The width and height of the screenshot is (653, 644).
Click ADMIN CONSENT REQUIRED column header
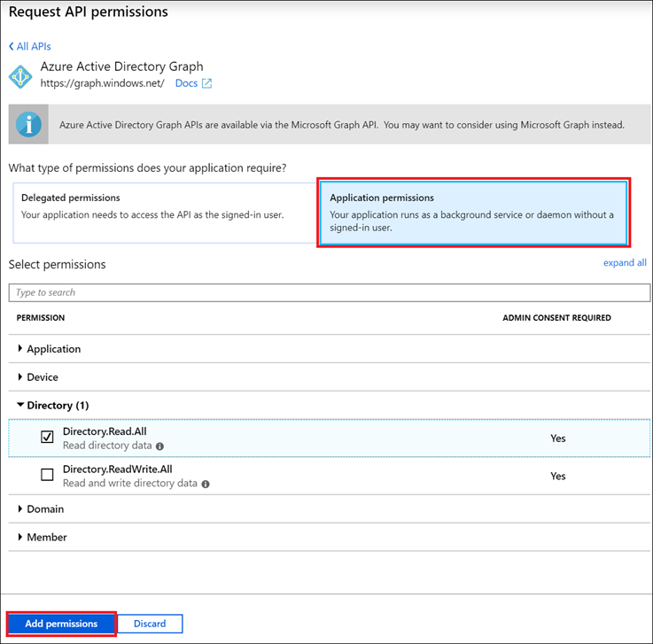[x=556, y=318]
